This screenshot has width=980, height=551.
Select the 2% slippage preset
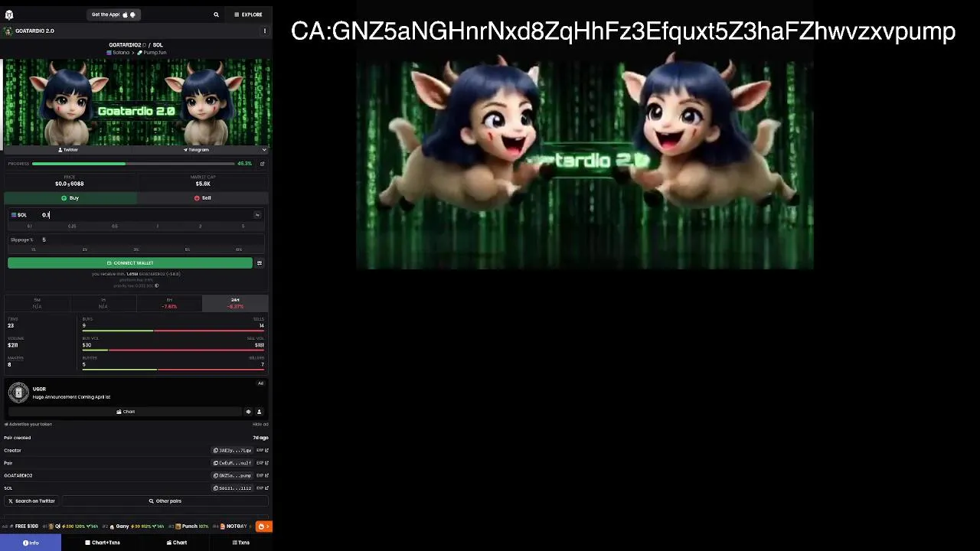point(85,249)
